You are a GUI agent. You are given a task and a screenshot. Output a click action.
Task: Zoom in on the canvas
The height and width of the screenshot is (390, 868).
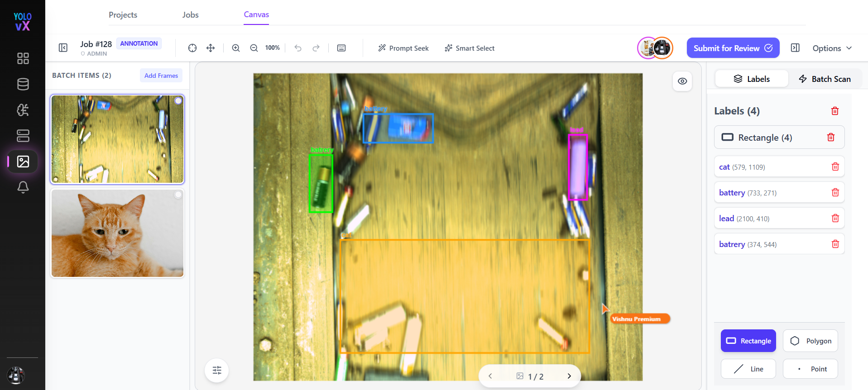coord(236,48)
